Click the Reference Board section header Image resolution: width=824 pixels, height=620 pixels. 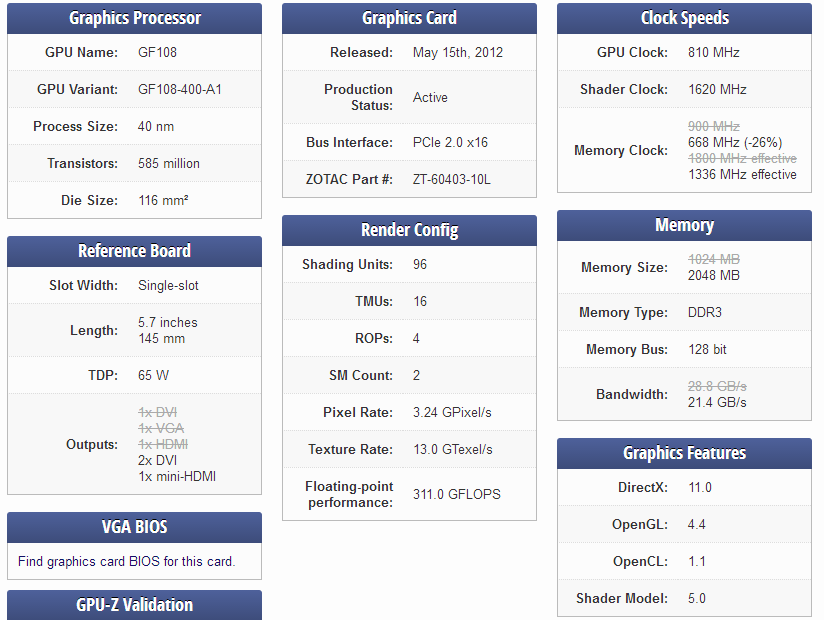click(x=135, y=251)
